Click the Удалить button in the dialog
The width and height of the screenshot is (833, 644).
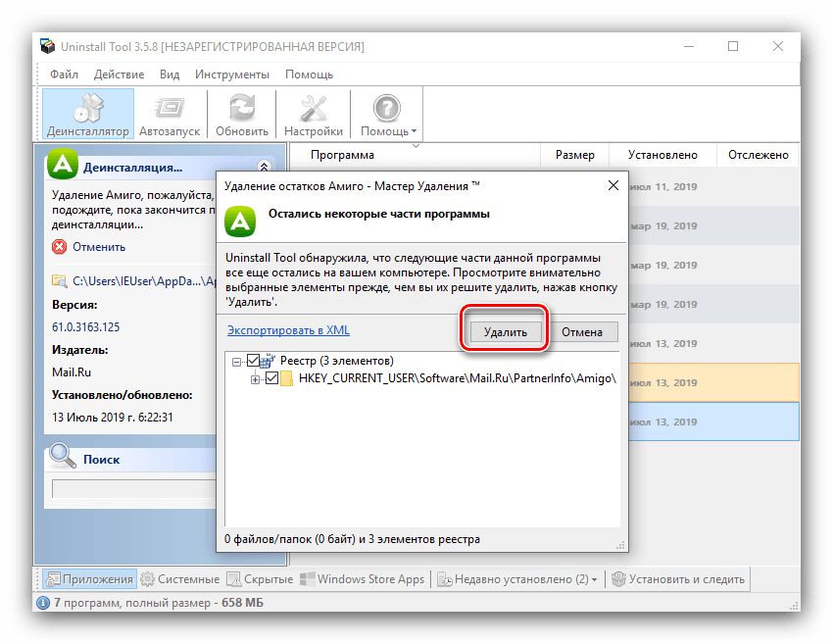click(x=506, y=332)
